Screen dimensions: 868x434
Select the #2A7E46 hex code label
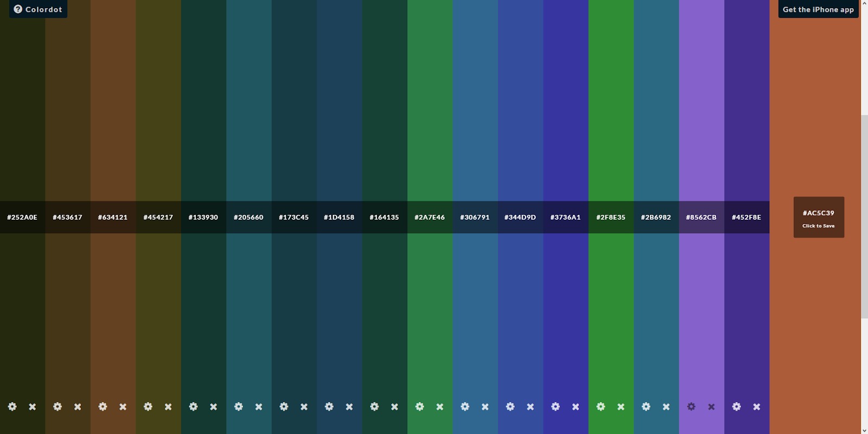coord(430,217)
